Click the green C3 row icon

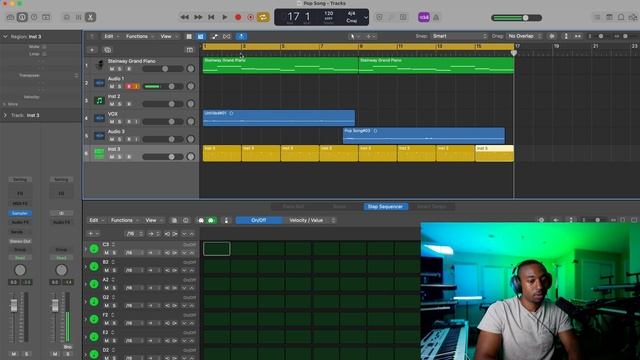click(x=94, y=249)
